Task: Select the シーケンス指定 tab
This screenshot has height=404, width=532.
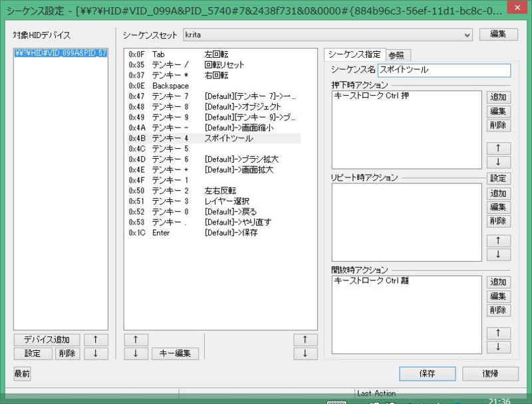Action: tap(354, 54)
